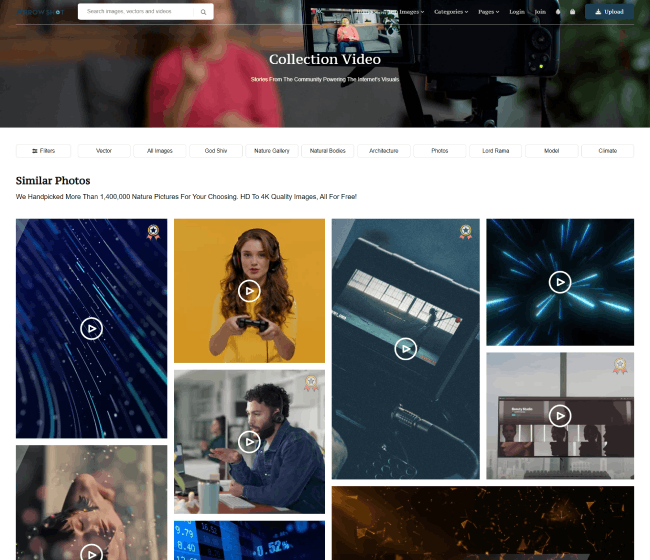
Task: Open the Pages dropdown menu
Action: 488,12
